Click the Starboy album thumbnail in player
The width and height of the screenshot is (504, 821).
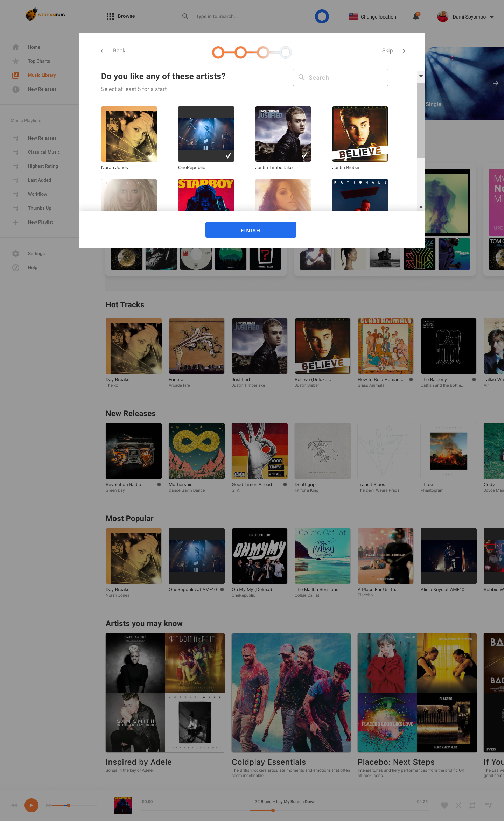123,805
